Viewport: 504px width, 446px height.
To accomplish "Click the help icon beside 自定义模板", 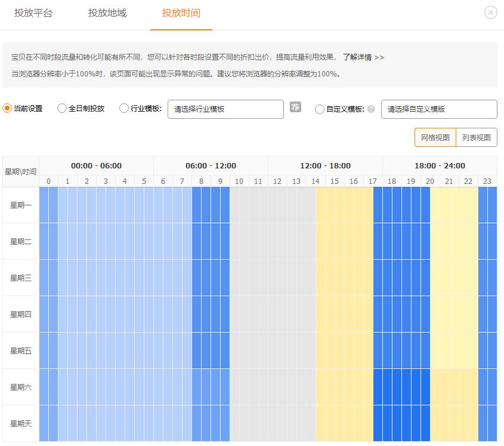I will [x=371, y=109].
